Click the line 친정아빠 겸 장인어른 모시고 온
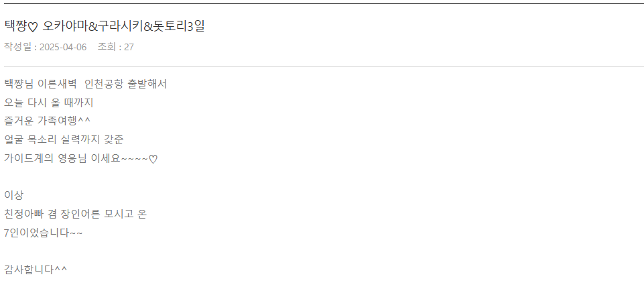 [x=75, y=214]
